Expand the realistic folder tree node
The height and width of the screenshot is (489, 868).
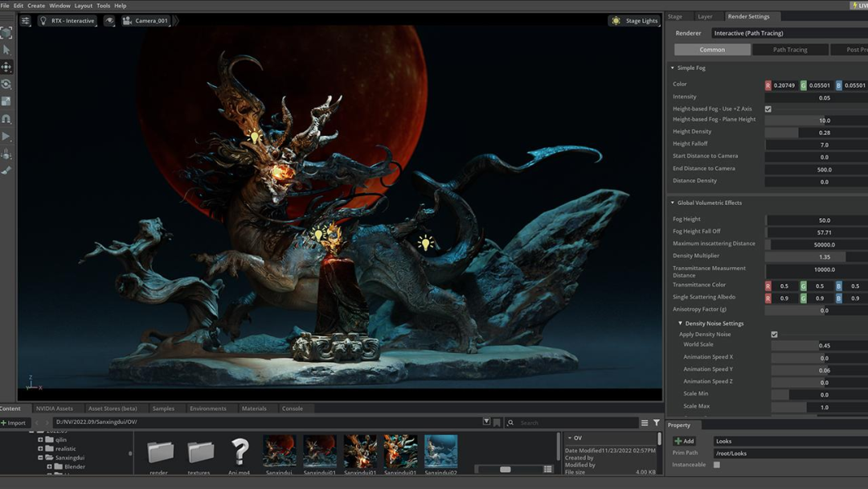coord(40,449)
